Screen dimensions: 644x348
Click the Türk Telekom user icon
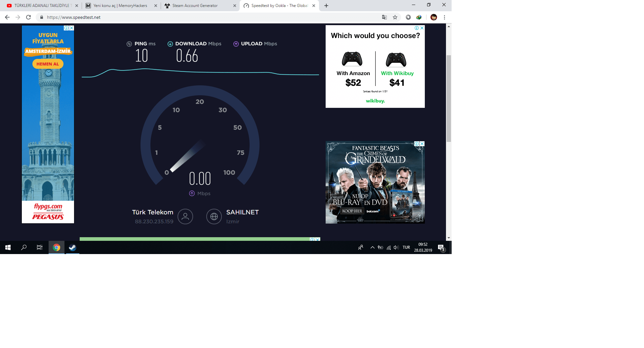pyautogui.click(x=185, y=217)
